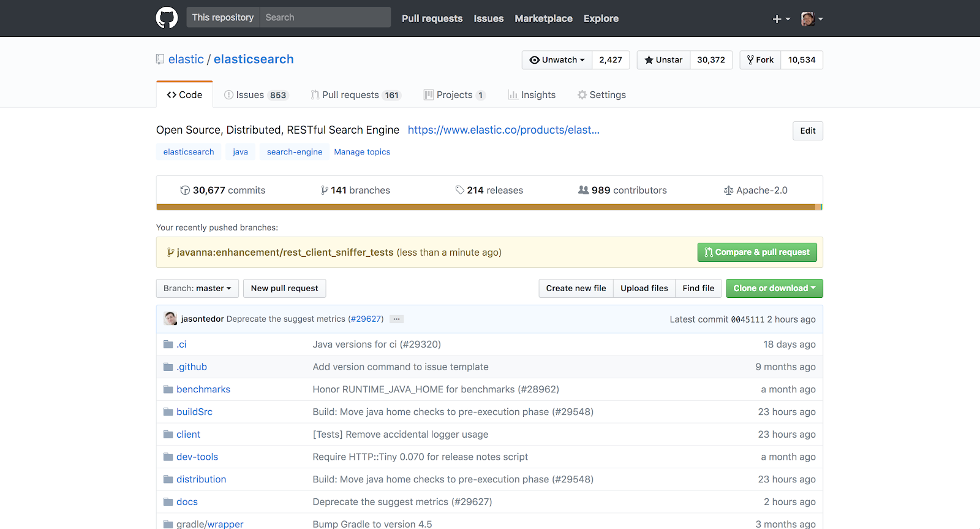The image size is (980, 529).
Task: Click the Find file button
Action: coord(698,289)
